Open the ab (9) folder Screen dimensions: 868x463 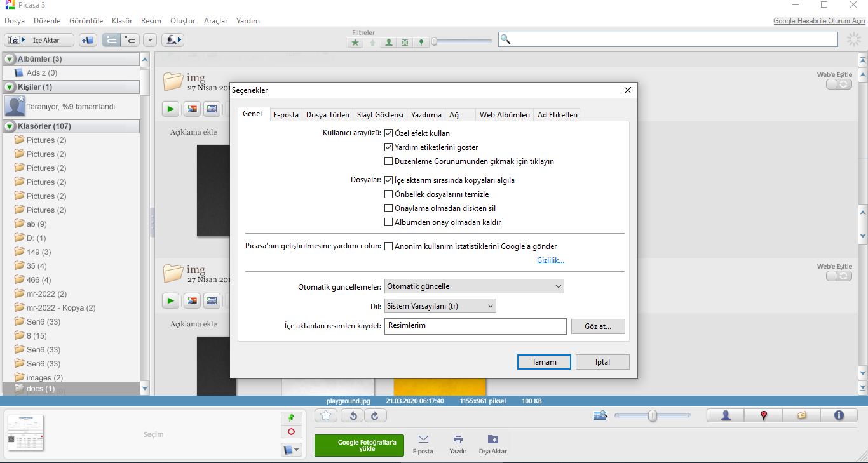click(x=36, y=224)
